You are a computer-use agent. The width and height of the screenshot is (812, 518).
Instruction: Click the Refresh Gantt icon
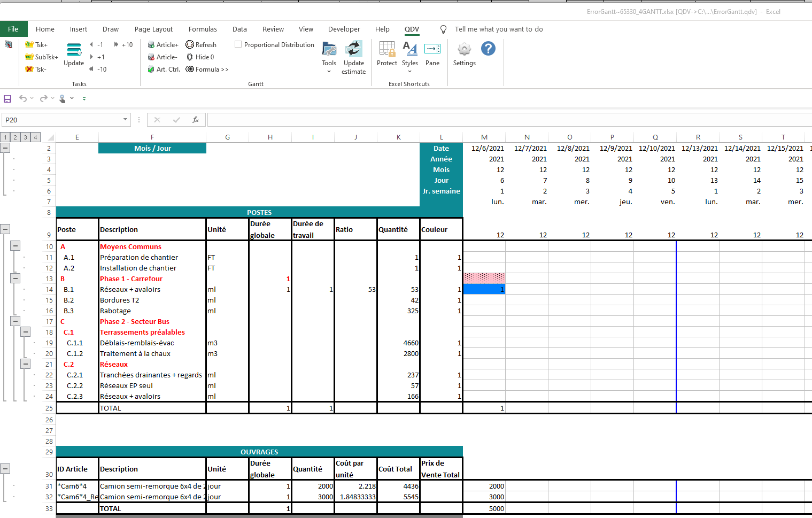[x=190, y=45]
